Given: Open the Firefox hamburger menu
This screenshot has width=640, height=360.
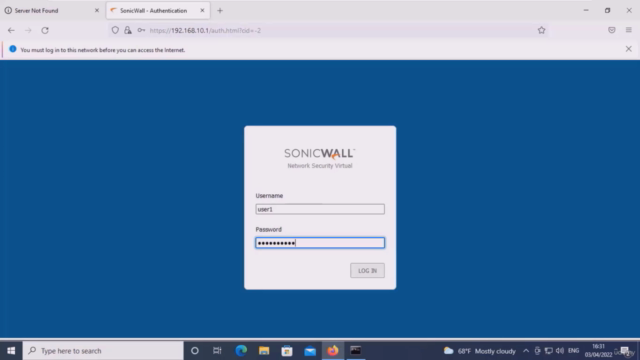Looking at the screenshot, I should [x=629, y=30].
